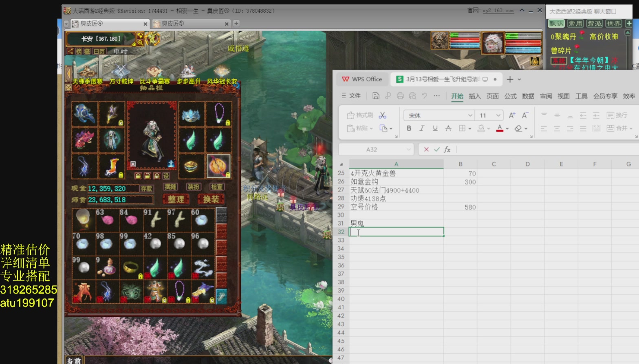Toggle the second lock icon under character portrait

(x=147, y=176)
